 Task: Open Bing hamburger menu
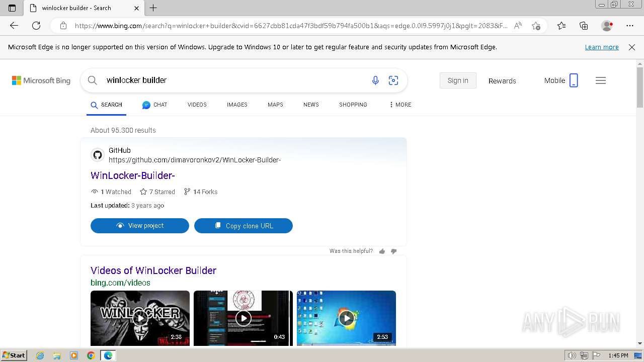[601, 80]
